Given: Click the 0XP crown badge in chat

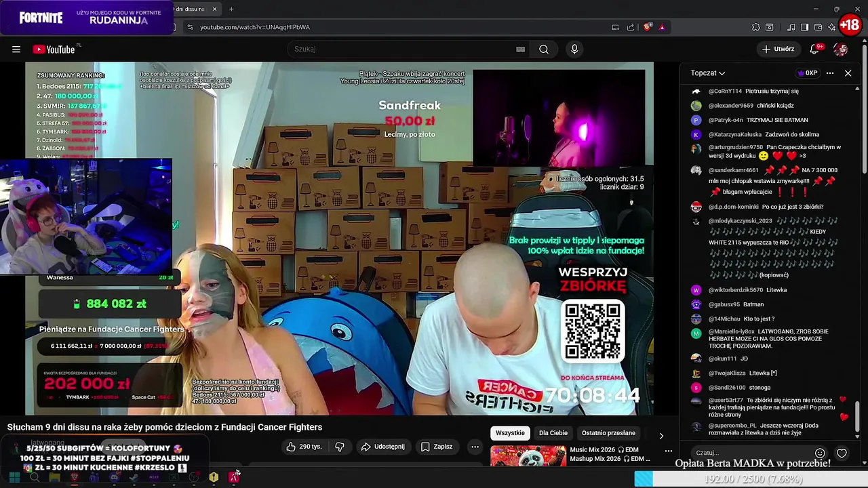Looking at the screenshot, I should pyautogui.click(x=808, y=73).
